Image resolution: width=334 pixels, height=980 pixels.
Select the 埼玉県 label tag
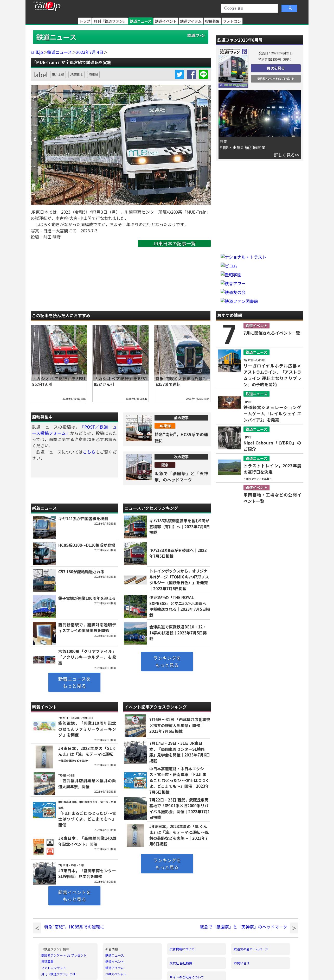click(x=93, y=75)
